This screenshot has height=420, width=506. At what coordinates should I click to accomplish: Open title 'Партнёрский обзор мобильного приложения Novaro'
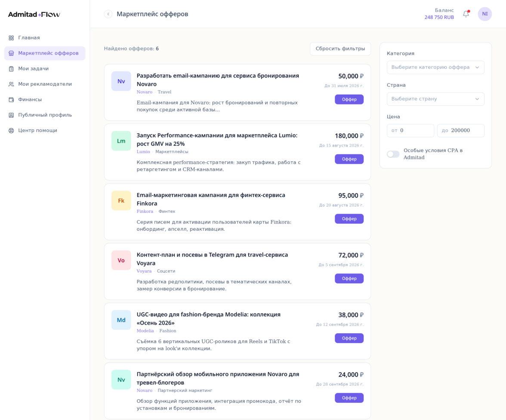[x=218, y=378]
